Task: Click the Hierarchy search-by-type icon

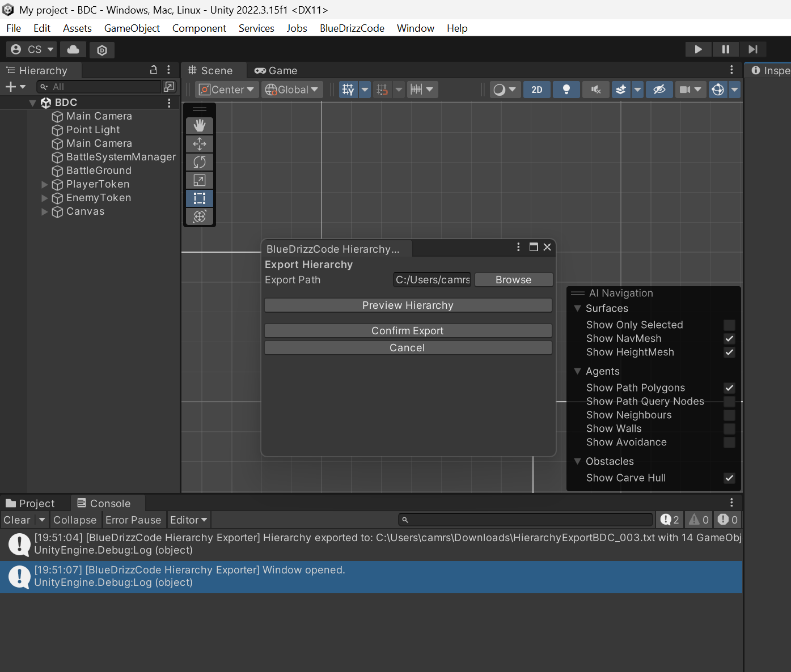Action: [x=169, y=87]
